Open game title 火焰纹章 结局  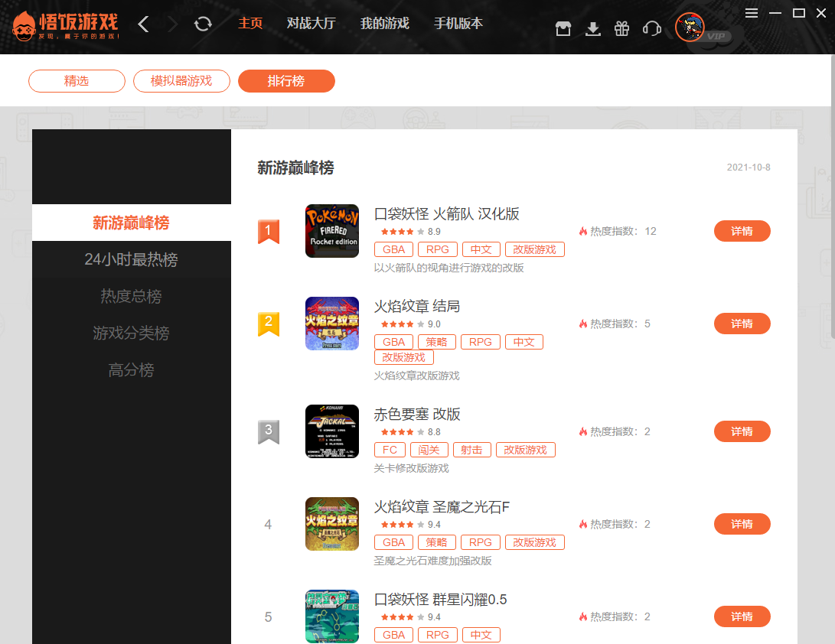[417, 307]
